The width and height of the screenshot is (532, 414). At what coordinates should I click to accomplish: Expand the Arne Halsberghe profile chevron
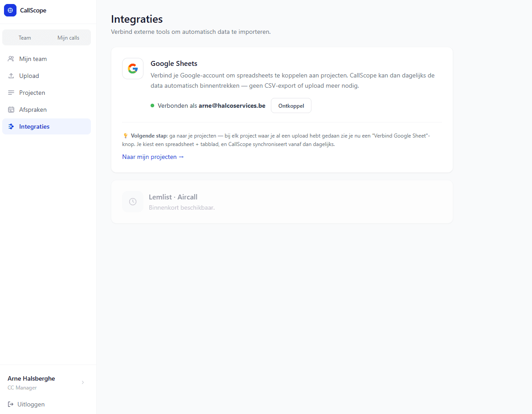[x=83, y=382]
